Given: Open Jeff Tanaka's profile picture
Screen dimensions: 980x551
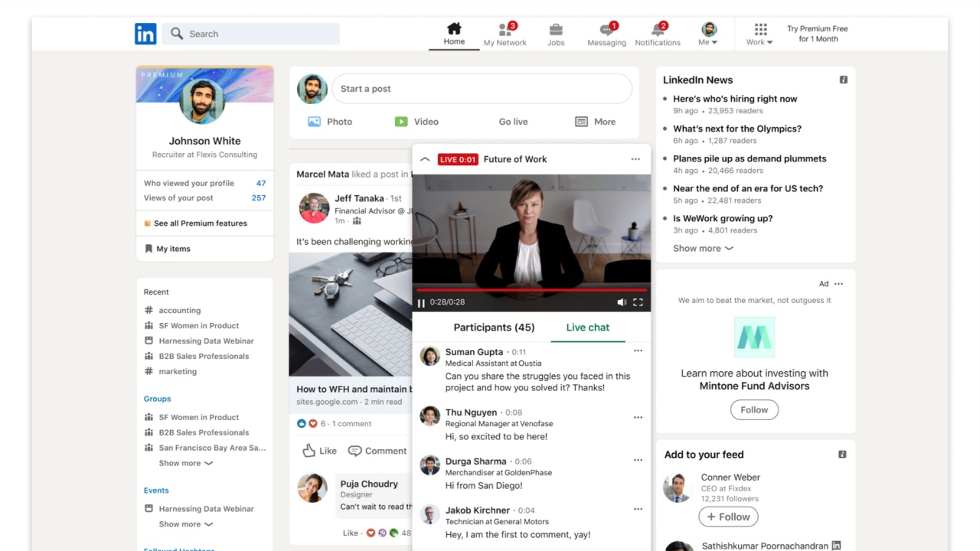Looking at the screenshot, I should click(314, 207).
